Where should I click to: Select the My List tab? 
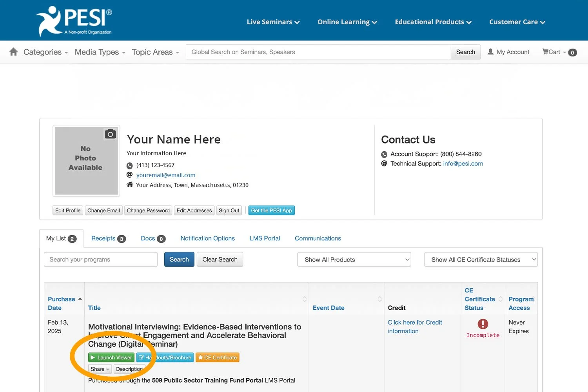pos(61,238)
